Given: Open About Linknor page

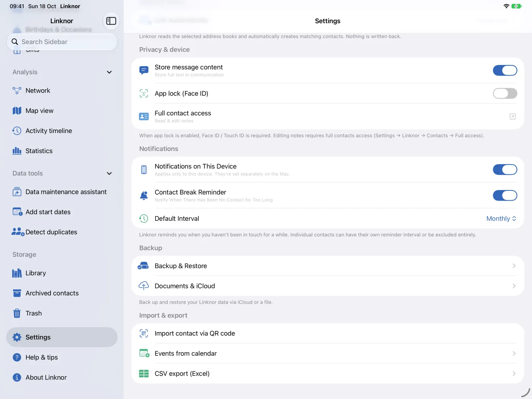Looking at the screenshot, I should point(62,377).
